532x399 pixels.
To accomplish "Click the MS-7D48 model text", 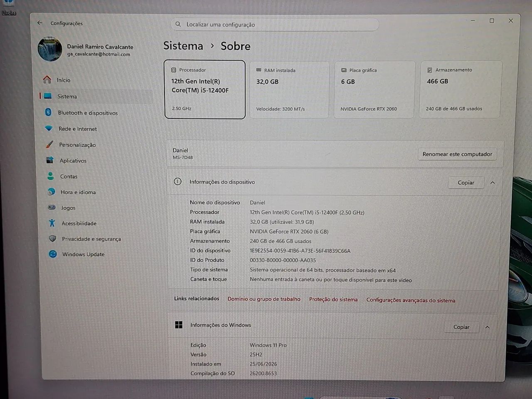I will 183,158.
